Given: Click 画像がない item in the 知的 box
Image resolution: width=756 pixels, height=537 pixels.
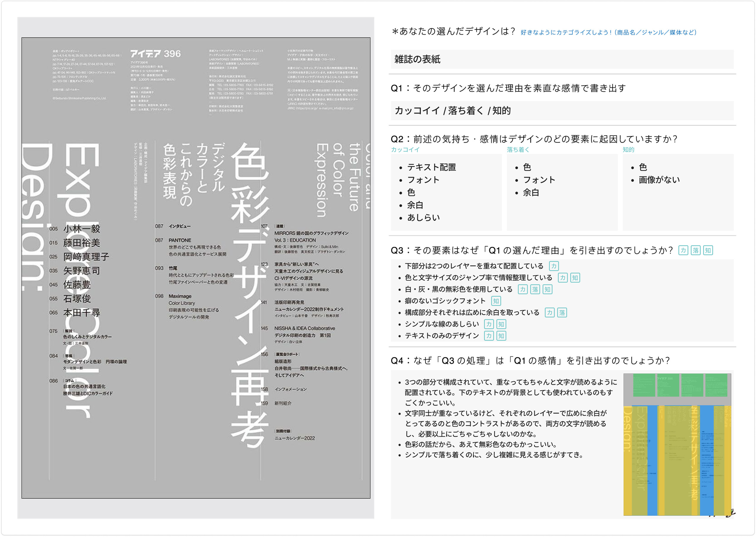Looking at the screenshot, I should [659, 180].
